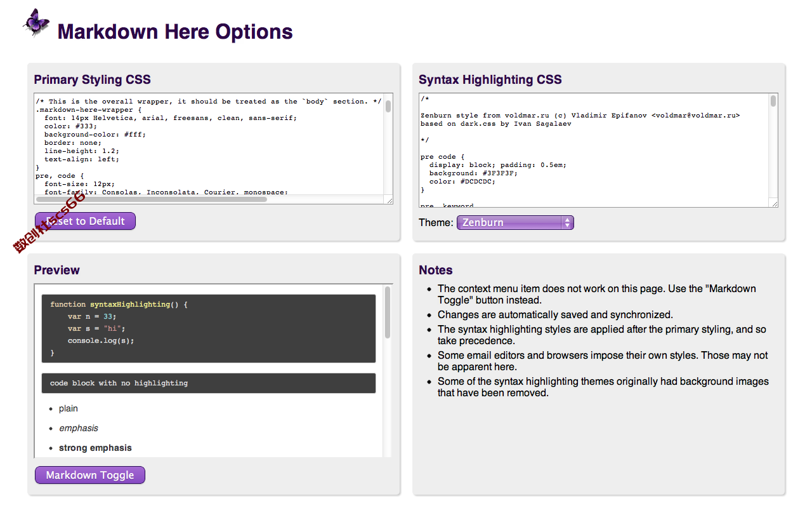The image size is (812, 508).
Task: Click the Notes heading
Action: (x=436, y=270)
